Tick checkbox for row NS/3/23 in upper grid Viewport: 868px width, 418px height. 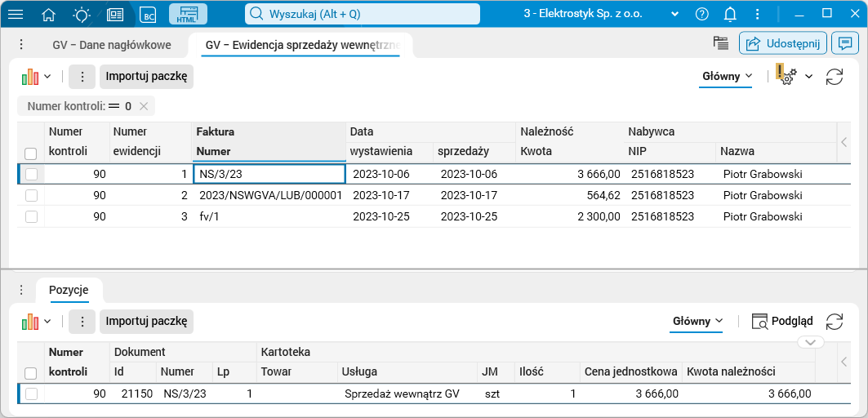point(31,175)
